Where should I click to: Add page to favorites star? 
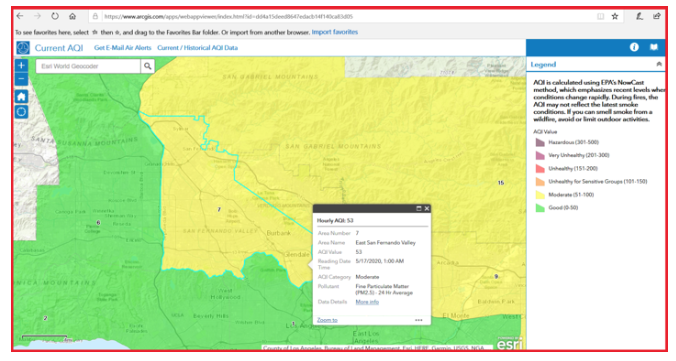(615, 16)
